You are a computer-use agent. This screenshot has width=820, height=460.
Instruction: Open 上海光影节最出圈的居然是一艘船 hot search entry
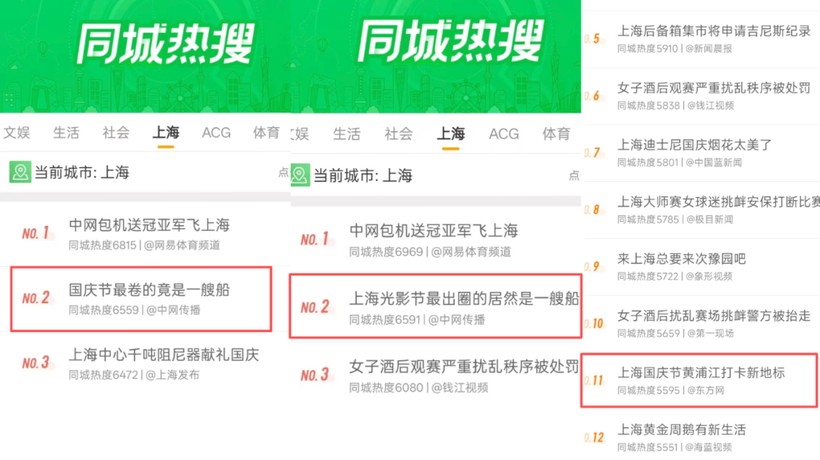pyautogui.click(x=436, y=306)
